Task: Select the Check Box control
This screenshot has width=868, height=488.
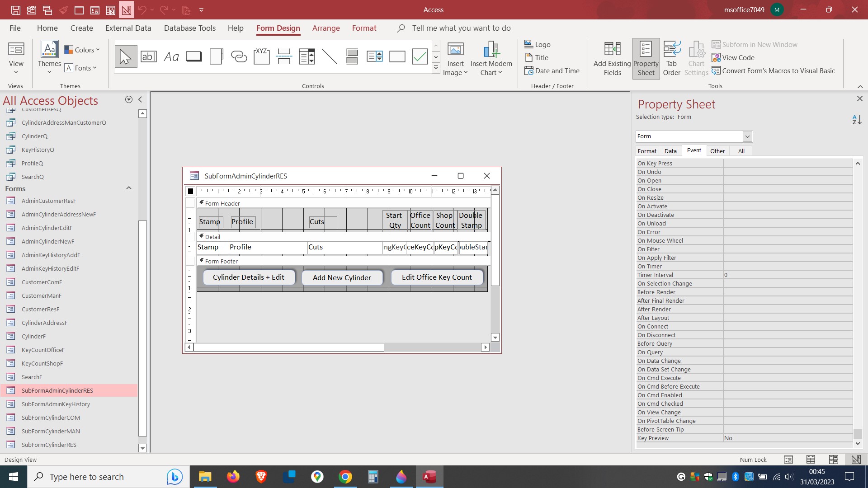Action: pos(419,56)
